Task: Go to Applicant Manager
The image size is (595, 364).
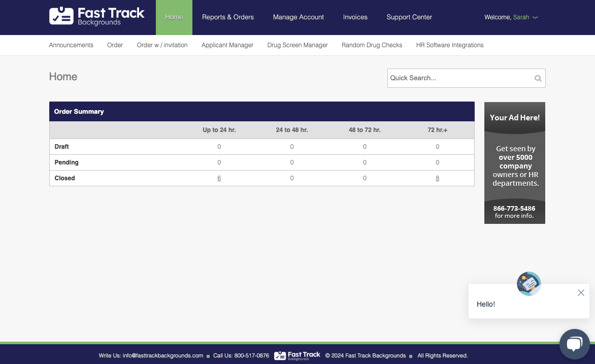Action: pos(227,45)
